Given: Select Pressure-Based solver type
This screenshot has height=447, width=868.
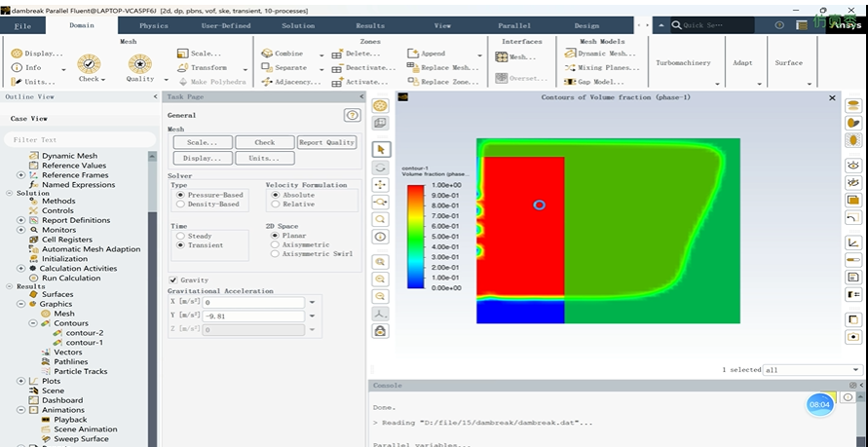Looking at the screenshot, I should 180,195.
